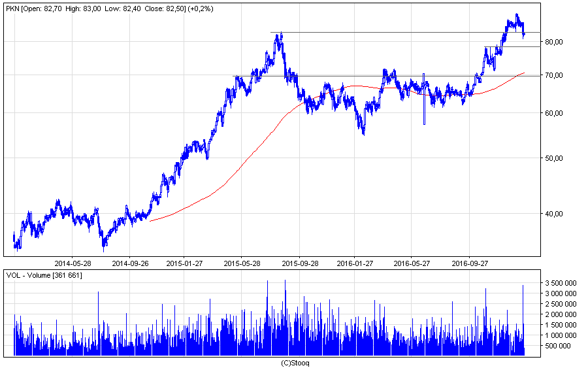Select the 2016-01-27 date label
Image resolution: width=588 pixels, height=368 pixels.
tap(354, 263)
